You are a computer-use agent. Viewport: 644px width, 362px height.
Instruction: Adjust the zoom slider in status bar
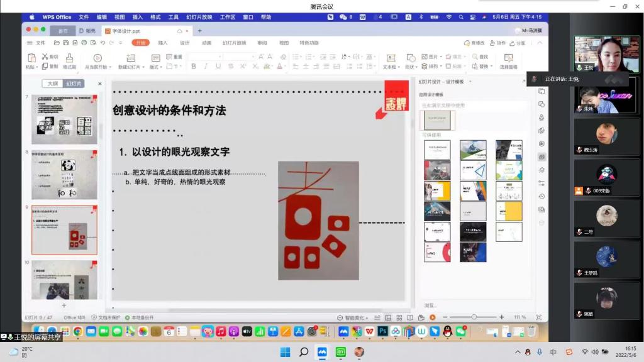[x=474, y=317]
